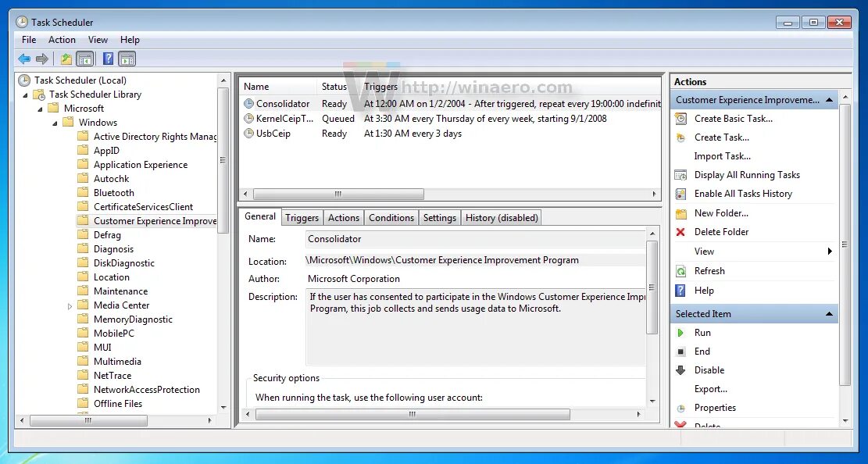This screenshot has width=868, height=464.
Task: Click the Name field containing Consolidator
Action: (475, 239)
